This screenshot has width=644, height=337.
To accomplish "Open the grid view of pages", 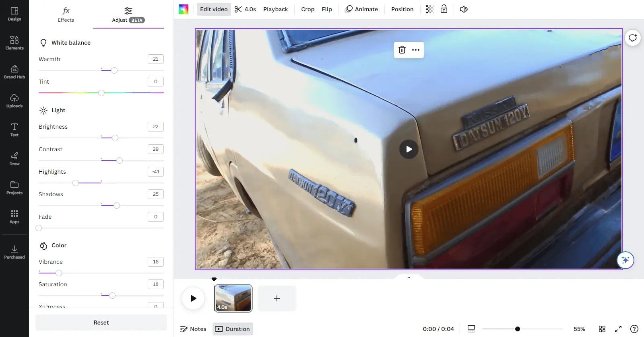I will tap(602, 329).
